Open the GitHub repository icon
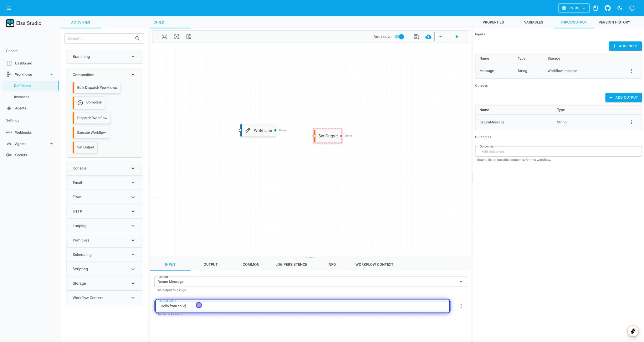The image size is (644, 342). click(607, 8)
